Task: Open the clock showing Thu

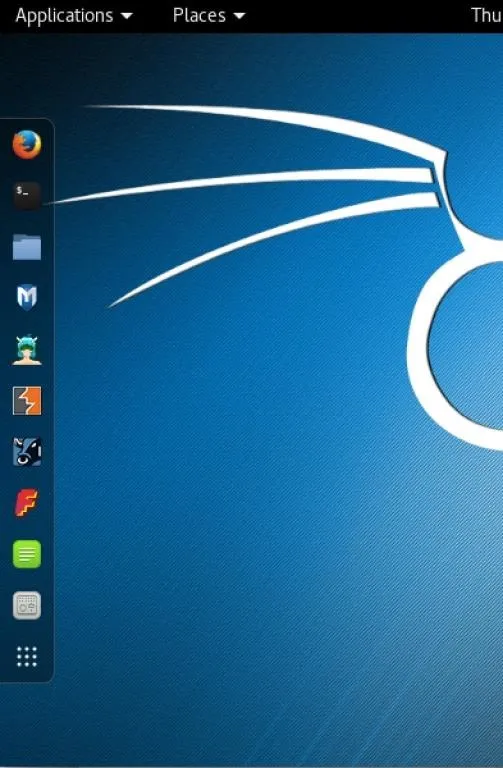Action: (487, 16)
